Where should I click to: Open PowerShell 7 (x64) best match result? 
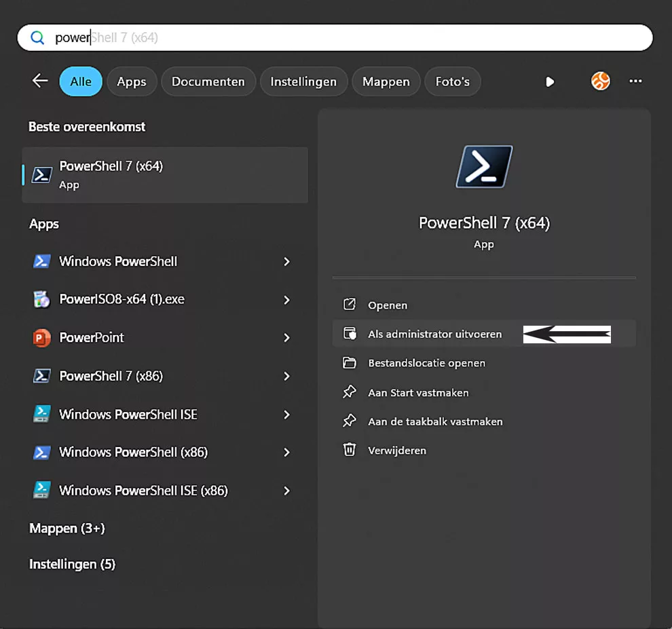pos(165,175)
